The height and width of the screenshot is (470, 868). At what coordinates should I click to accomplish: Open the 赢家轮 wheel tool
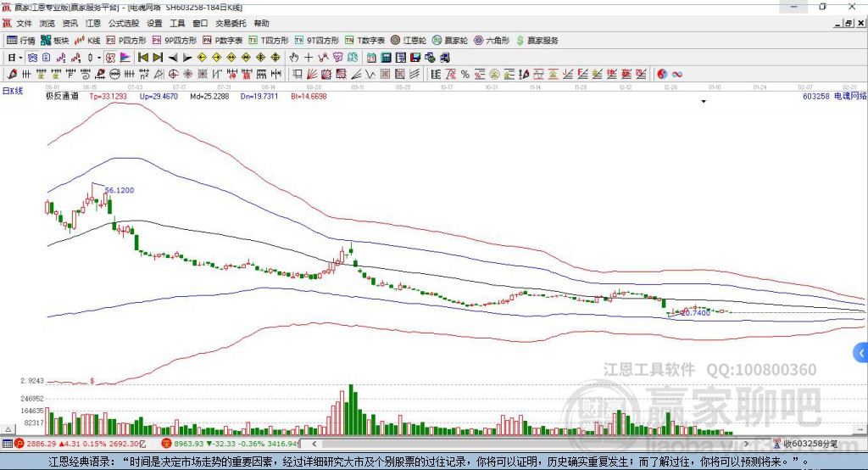[x=450, y=41]
